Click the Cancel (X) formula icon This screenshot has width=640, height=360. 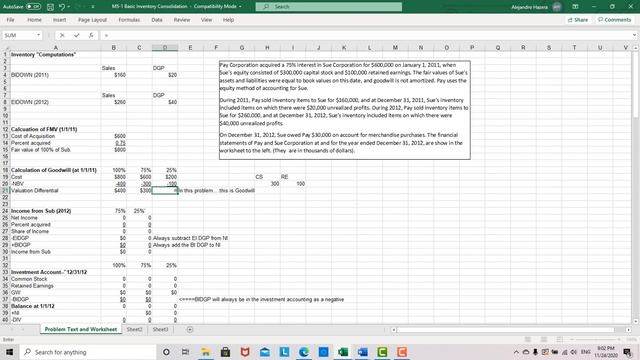62,36
